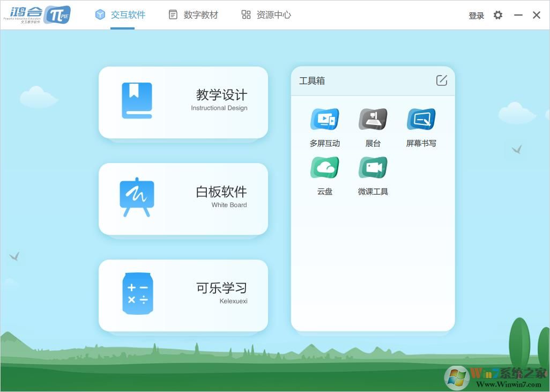Screen dimensions: 550x392
Task: Switch to the 数字教材 tab
Action: click(193, 15)
